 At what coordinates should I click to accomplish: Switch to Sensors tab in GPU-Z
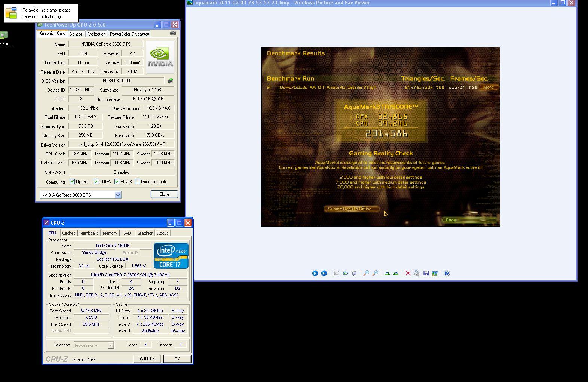77,34
